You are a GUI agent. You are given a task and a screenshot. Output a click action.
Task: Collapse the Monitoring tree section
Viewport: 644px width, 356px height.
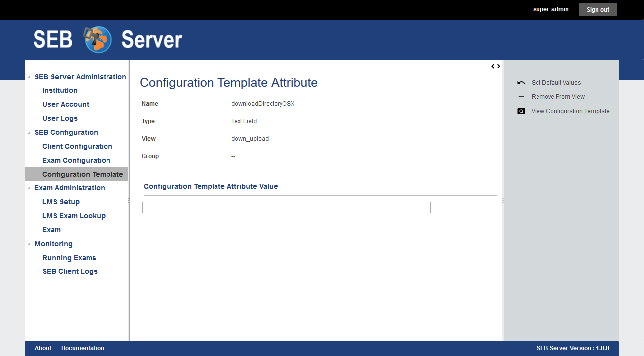(29, 244)
